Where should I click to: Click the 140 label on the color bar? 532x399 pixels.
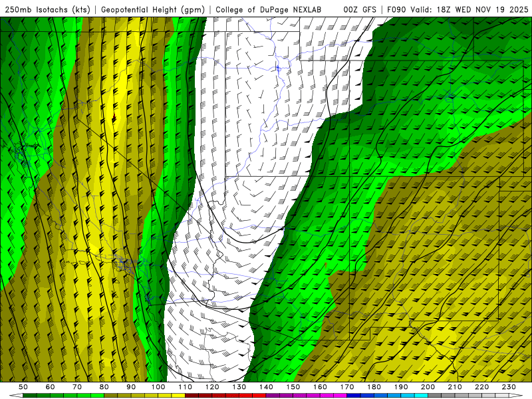point(266,387)
